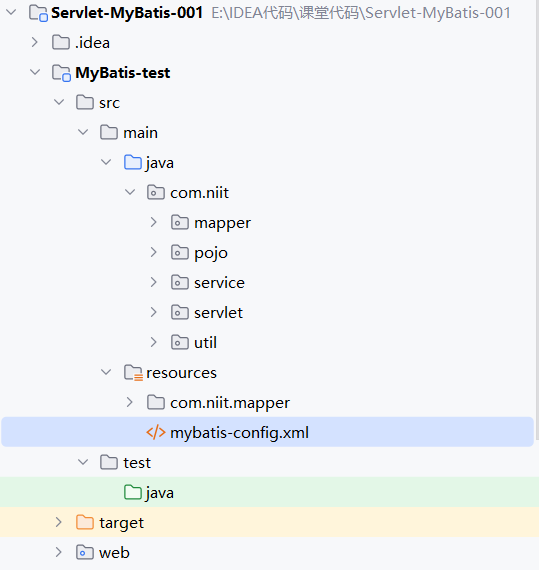Expand the .idea folder
539x570 pixels.
coord(35,43)
